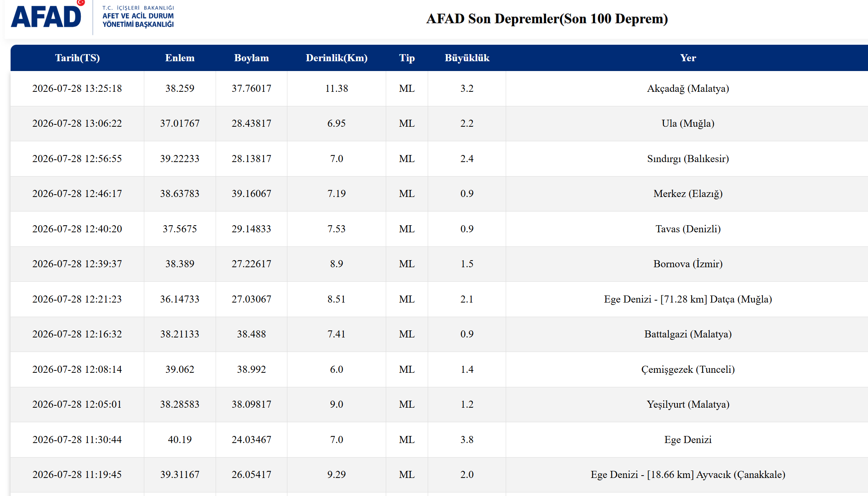Click the 2026-07-28 12:46:17 date cell
868x496 pixels.
(77, 193)
